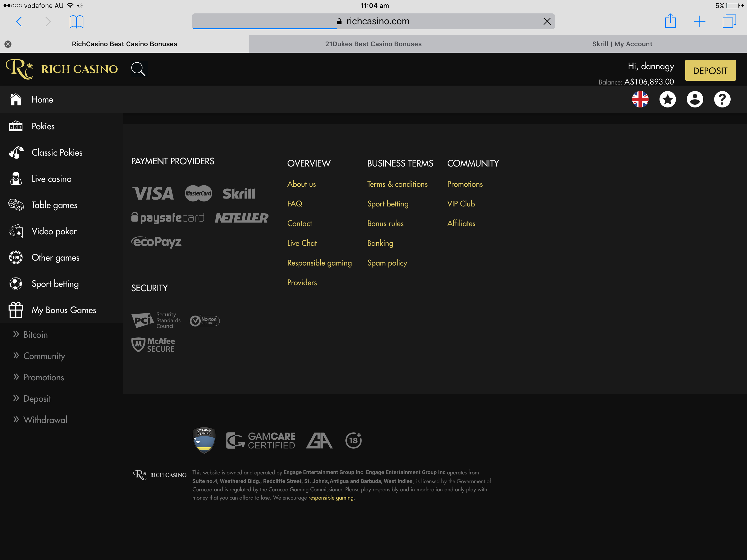Open the Contact link
Viewport: 747px width, 560px height.
(x=299, y=223)
